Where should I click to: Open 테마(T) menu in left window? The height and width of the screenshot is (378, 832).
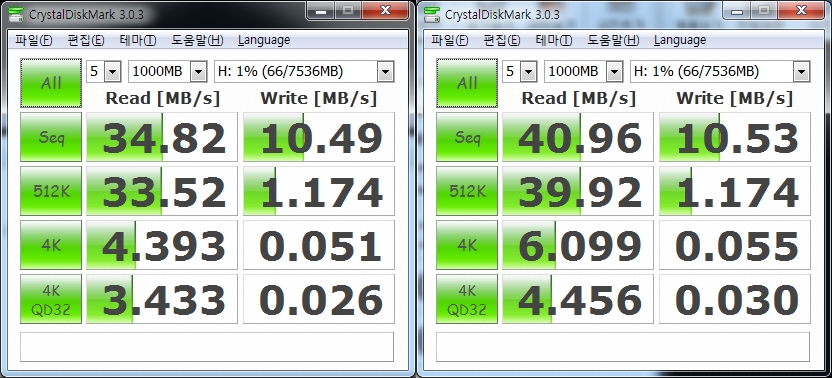[137, 40]
